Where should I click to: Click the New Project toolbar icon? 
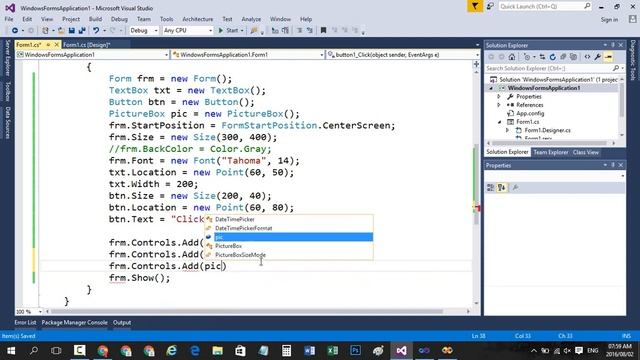45,31
